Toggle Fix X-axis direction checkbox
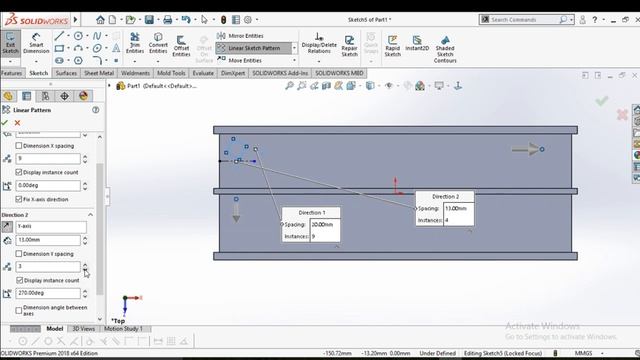 [19, 199]
